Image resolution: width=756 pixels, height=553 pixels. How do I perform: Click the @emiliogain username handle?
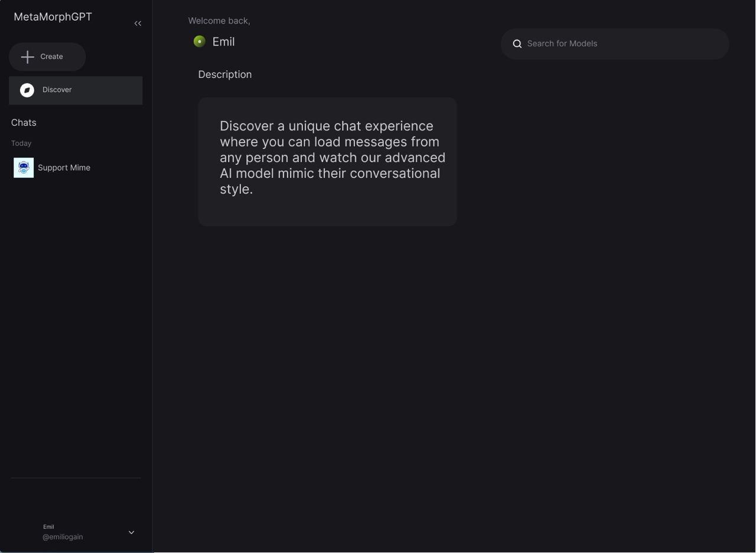(x=63, y=537)
